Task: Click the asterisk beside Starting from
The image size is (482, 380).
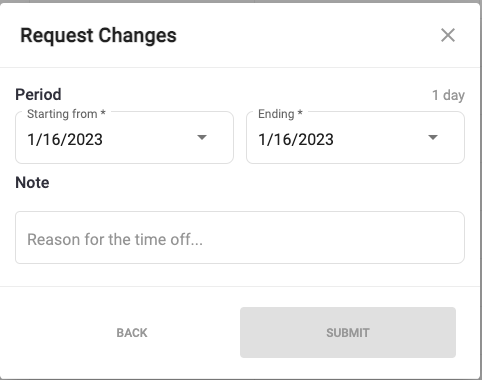Action: click(103, 113)
